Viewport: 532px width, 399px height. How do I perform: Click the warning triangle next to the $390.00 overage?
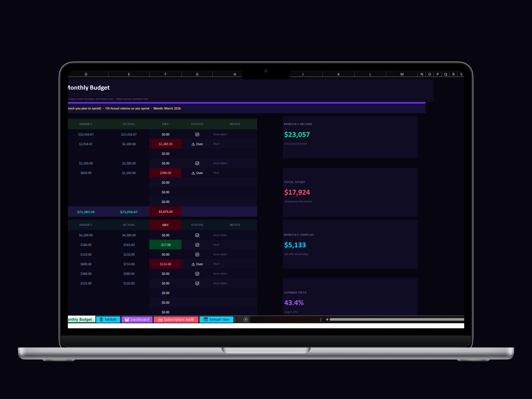coord(193,173)
